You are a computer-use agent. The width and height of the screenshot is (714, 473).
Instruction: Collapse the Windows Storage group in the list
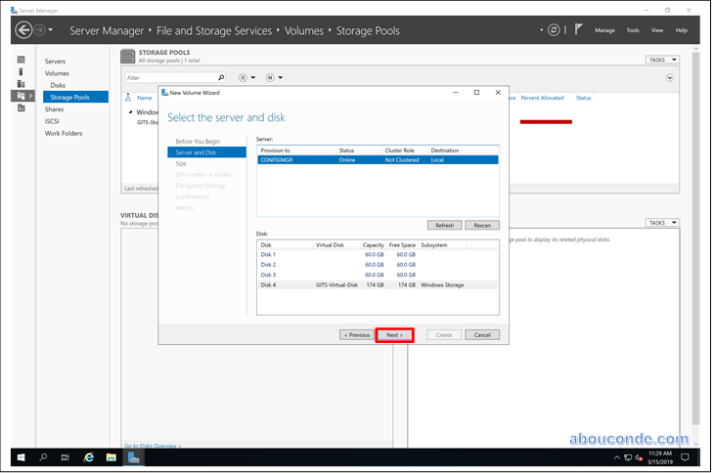(129, 112)
